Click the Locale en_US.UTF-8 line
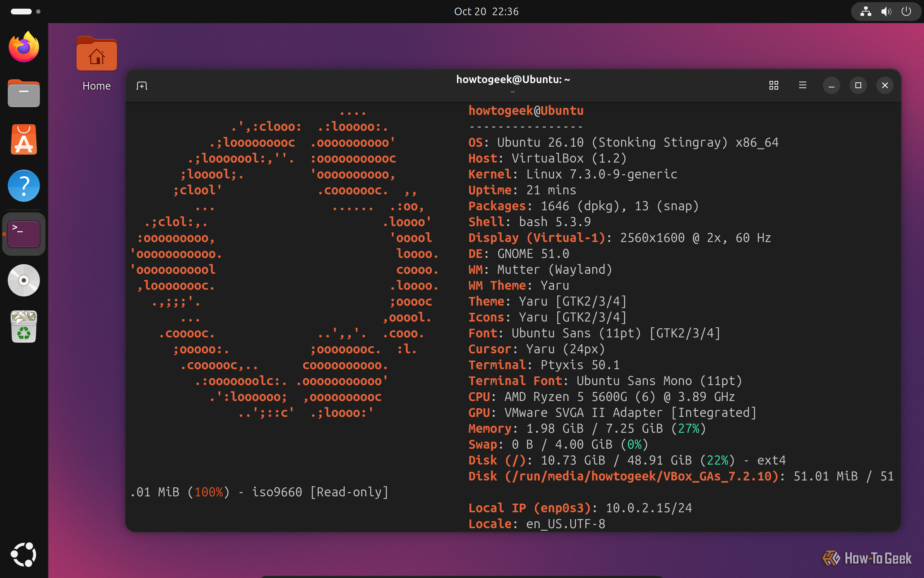 (537, 524)
